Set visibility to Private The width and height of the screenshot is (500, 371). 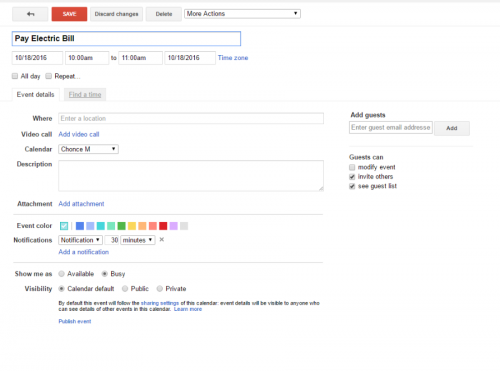point(160,289)
